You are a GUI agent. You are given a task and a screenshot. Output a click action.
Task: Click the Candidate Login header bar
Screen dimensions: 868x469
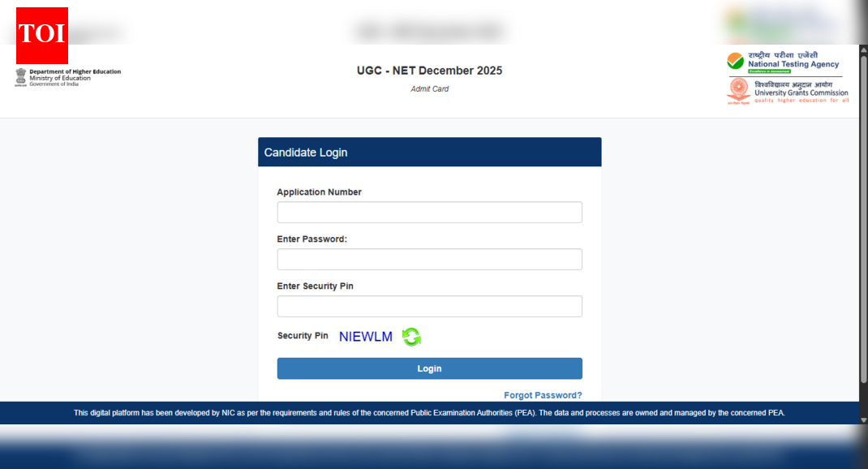pos(429,152)
